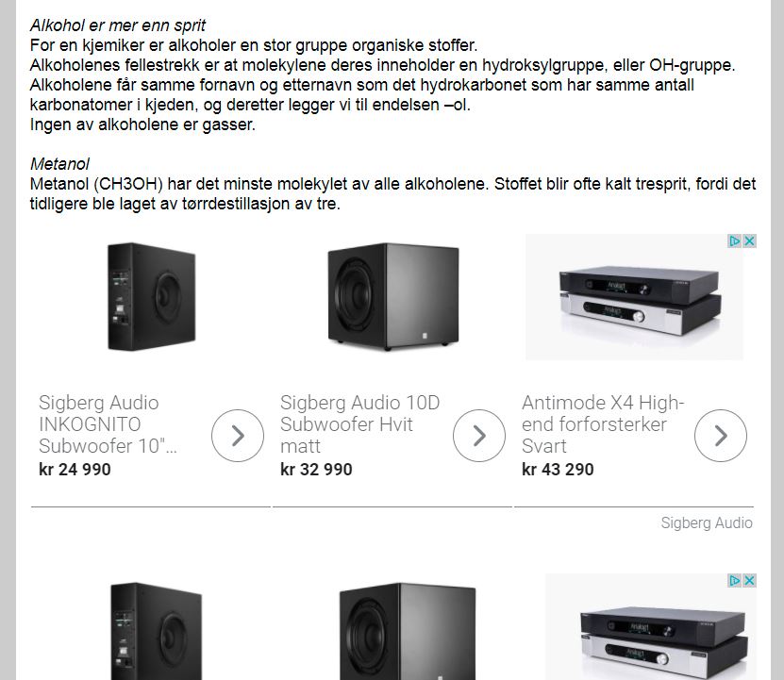
Task: Close the bottom ad with X icon
Action: coord(749,581)
